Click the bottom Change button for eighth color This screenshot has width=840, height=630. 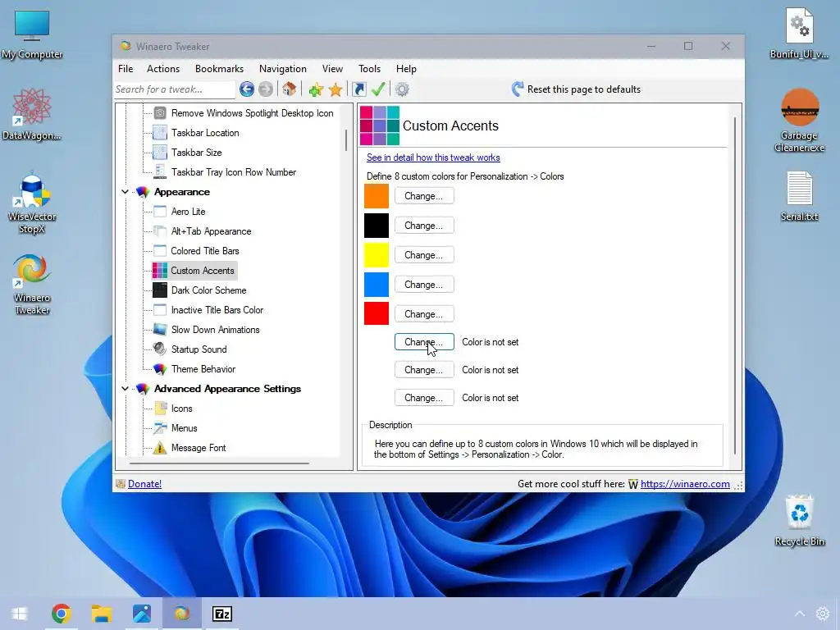424,398
